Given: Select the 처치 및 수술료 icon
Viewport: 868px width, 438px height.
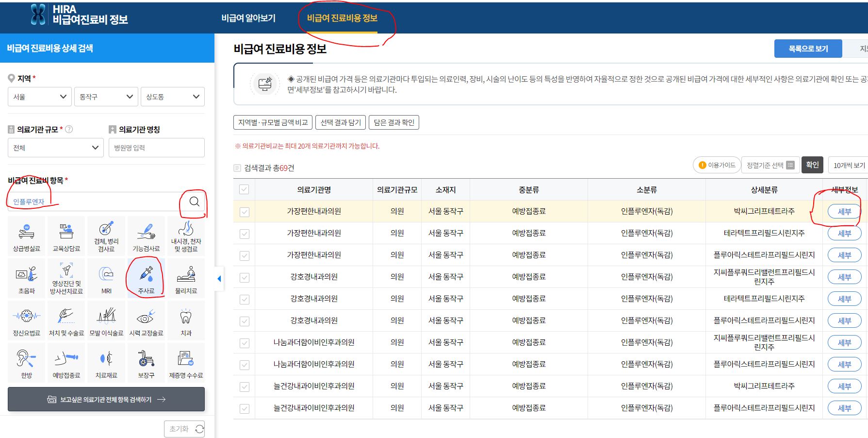Looking at the screenshot, I should click(x=66, y=320).
